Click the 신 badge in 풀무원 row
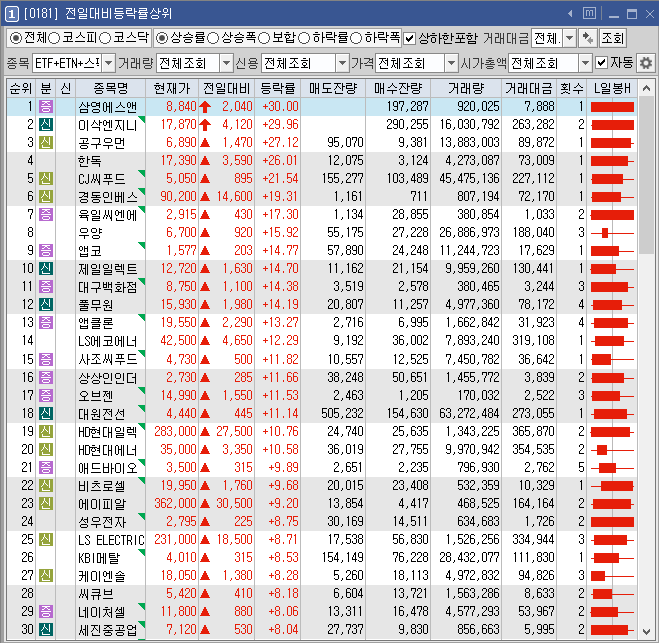Screen dimensions: 659x643 (46, 304)
